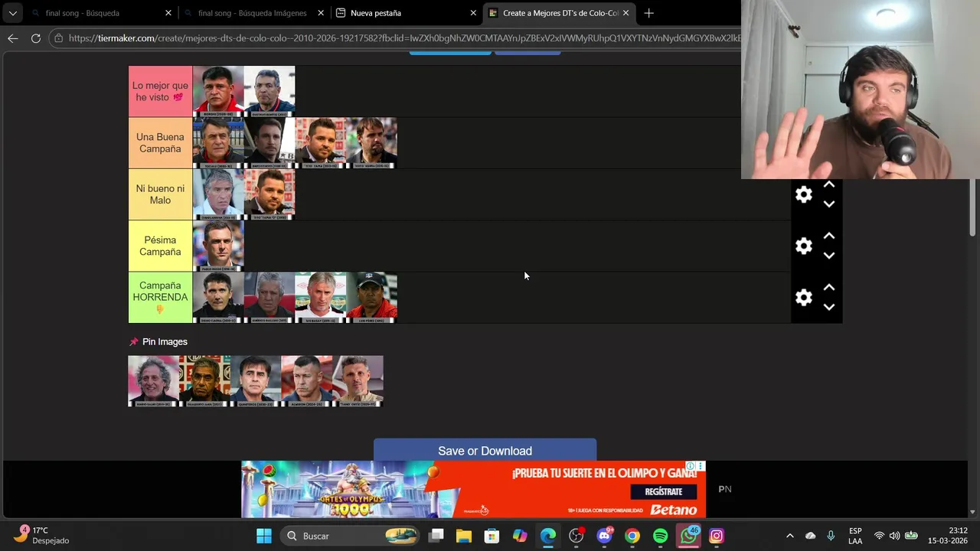
Task: Open a new browser tab
Action: [x=648, y=13]
